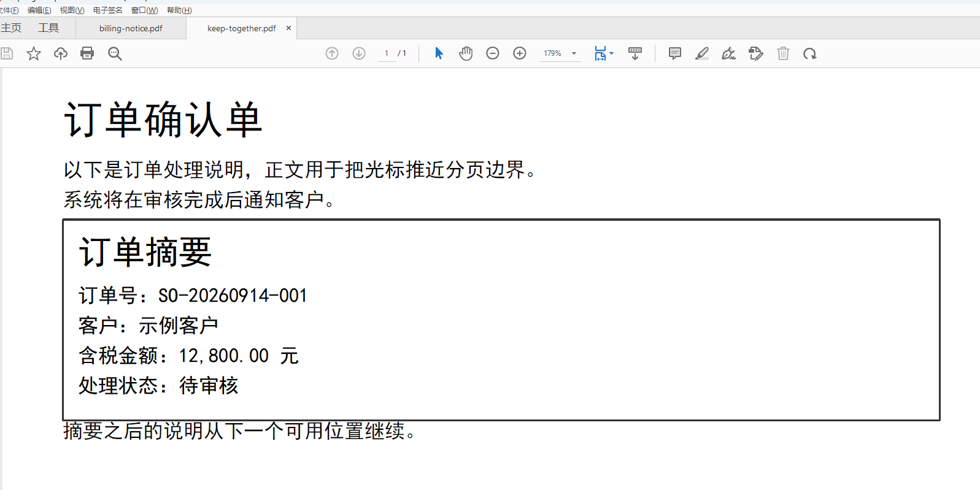Image resolution: width=980 pixels, height=490 pixels.
Task: Open the 文件(F) menu
Action: point(9,10)
